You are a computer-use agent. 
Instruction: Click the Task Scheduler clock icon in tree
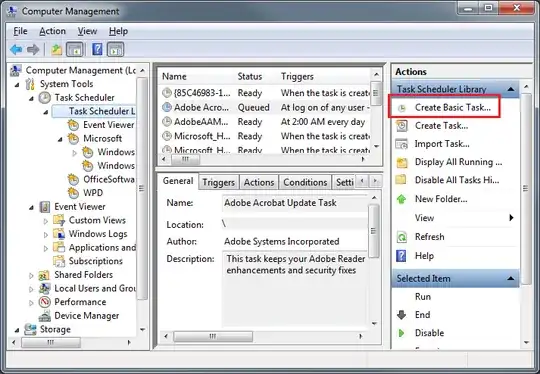(x=44, y=98)
